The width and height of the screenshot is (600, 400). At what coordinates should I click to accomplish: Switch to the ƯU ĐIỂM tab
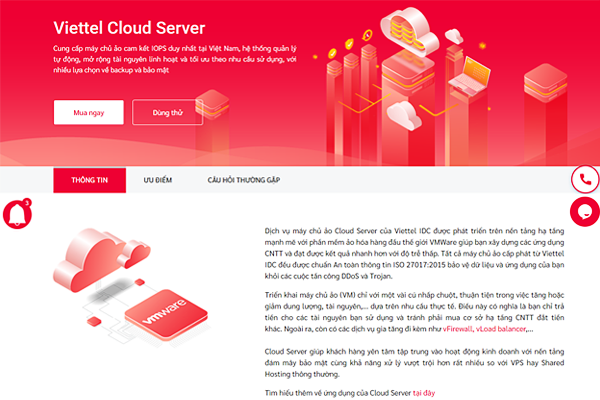[x=158, y=180]
